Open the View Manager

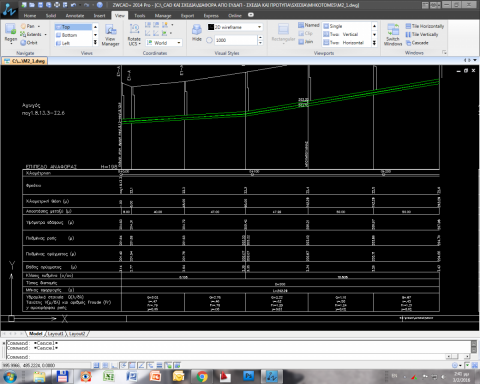pos(110,35)
